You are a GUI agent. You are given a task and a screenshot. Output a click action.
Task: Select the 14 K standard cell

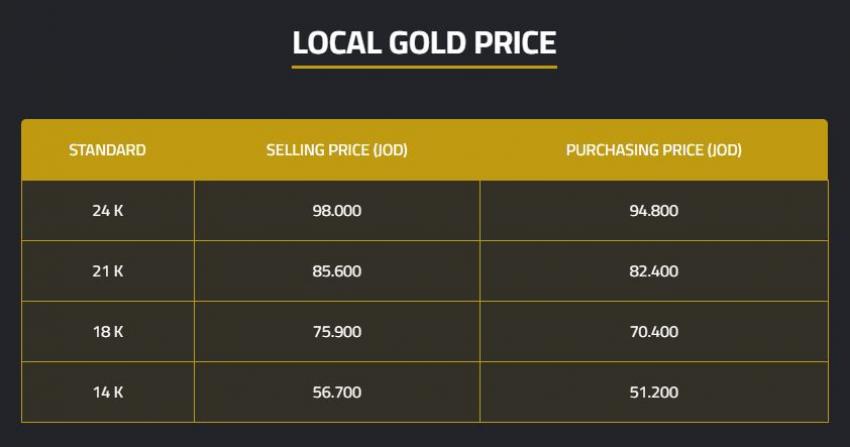tap(107, 393)
